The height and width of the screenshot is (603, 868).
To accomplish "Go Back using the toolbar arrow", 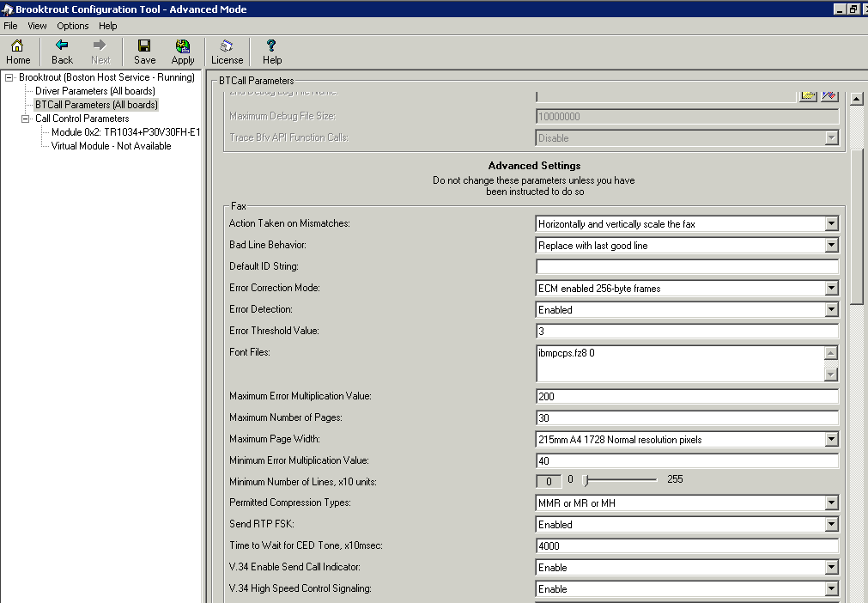I will tap(62, 52).
